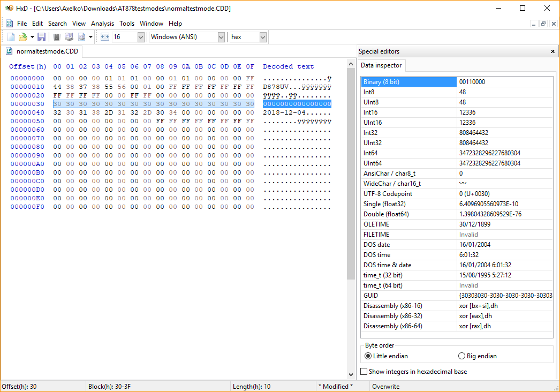
Task: Open the Edit menu
Action: (x=37, y=24)
